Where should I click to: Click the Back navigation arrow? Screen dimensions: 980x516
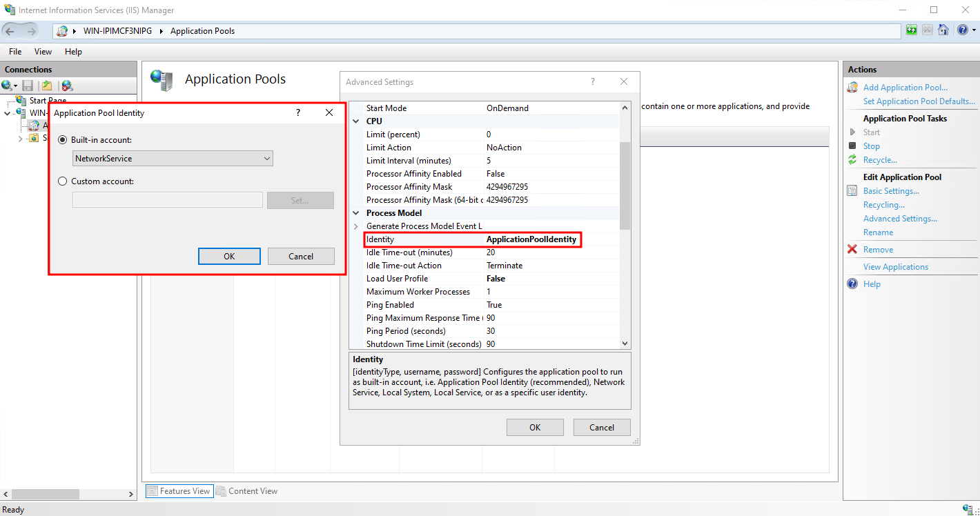(x=10, y=31)
